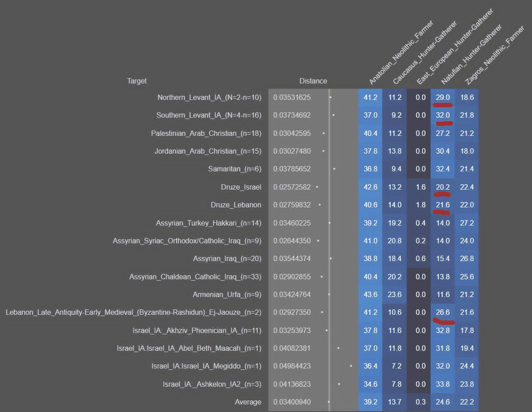Click distance value 0.02902855
The image size is (532, 412).
pos(292,277)
